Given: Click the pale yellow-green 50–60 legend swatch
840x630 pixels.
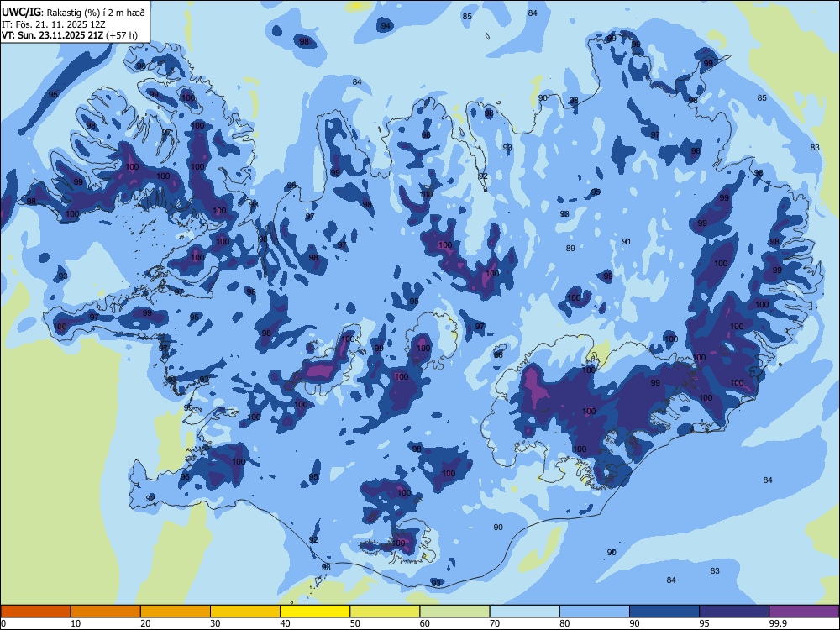Looking at the screenshot, I should pyautogui.click(x=385, y=612).
